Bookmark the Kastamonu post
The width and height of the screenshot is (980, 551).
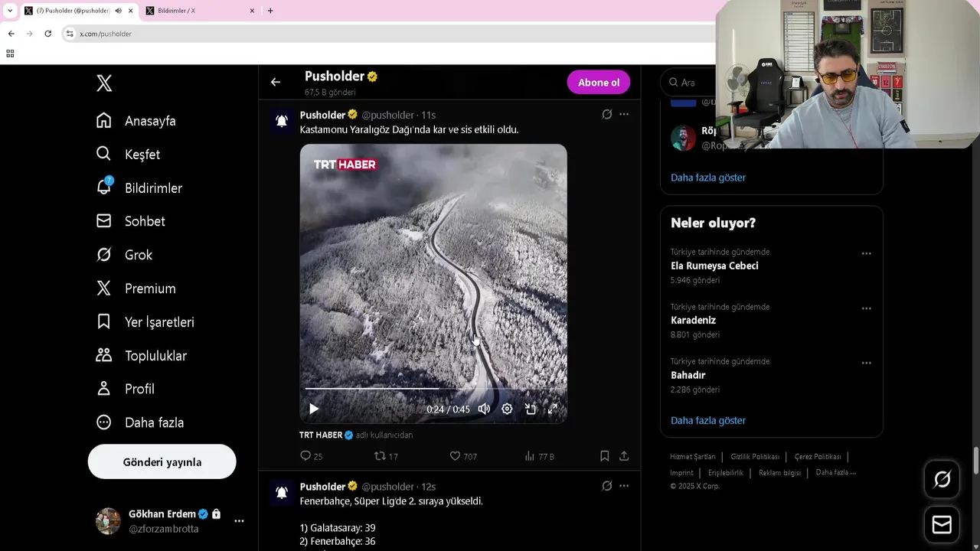pos(604,456)
